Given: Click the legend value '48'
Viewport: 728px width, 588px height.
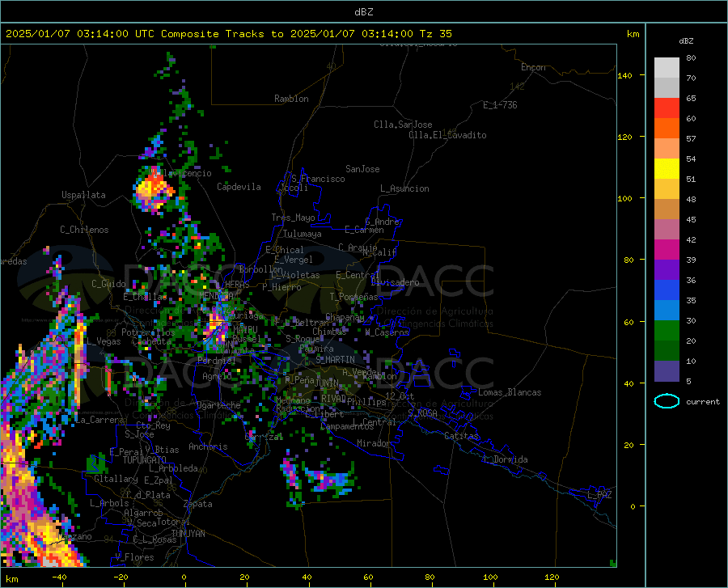Looking at the screenshot, I should click(691, 200).
